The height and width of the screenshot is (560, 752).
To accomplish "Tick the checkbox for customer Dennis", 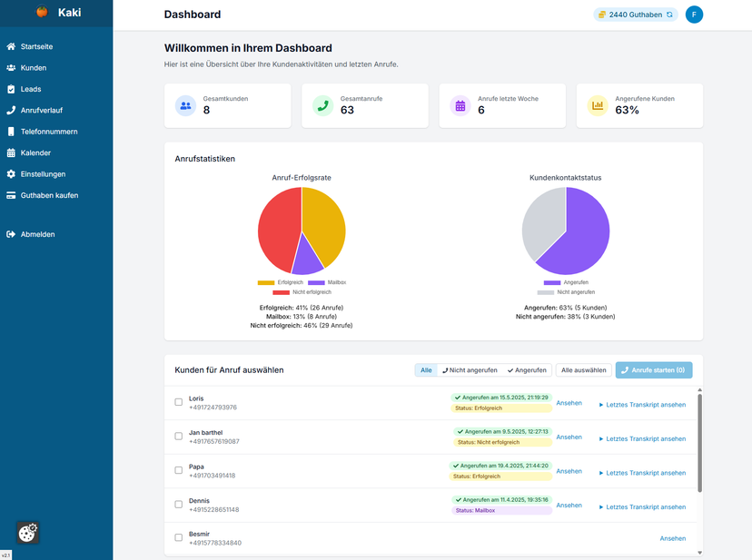I will coord(179,504).
